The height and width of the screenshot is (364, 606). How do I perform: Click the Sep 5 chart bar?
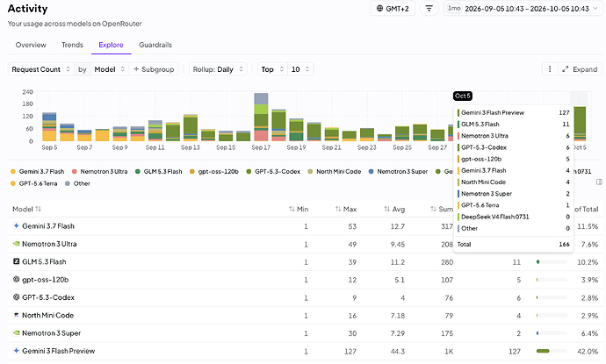tap(49, 126)
